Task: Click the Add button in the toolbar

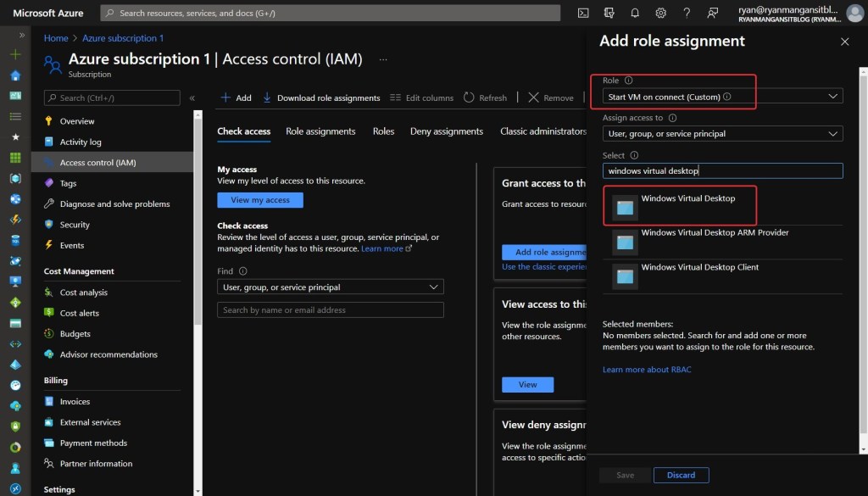Action: tap(236, 98)
